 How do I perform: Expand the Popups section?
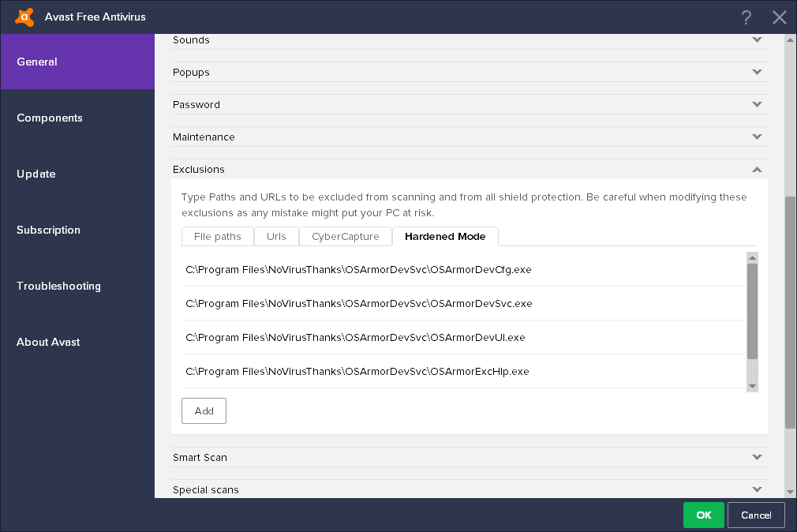(x=757, y=72)
